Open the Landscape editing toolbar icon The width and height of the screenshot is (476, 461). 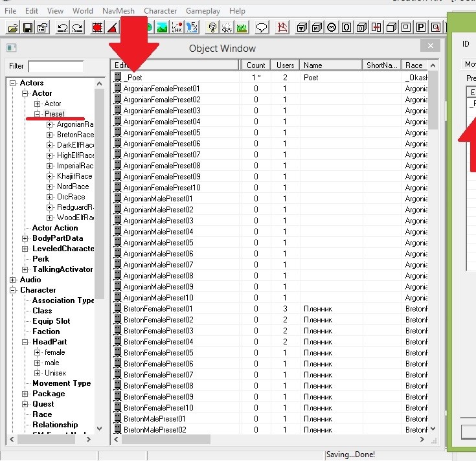tap(162, 28)
